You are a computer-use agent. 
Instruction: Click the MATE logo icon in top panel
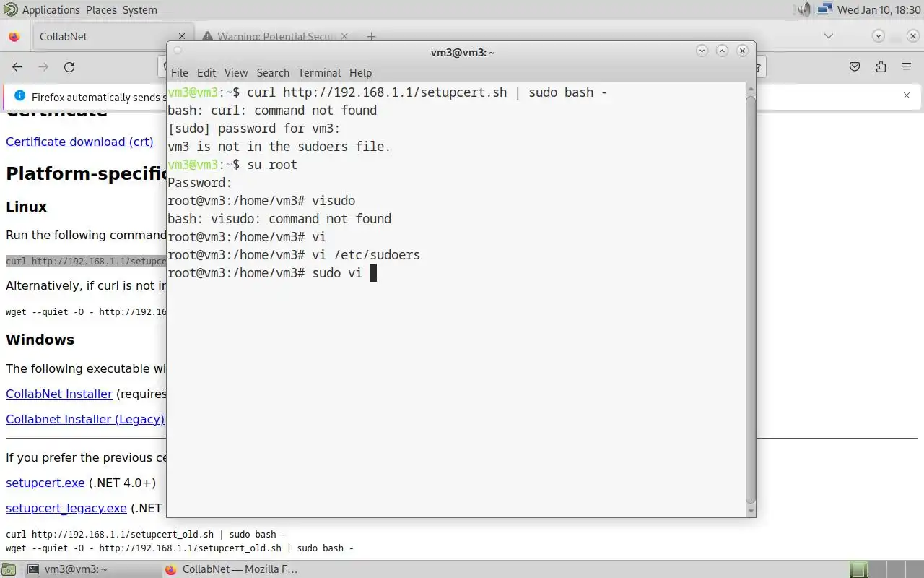(x=10, y=9)
